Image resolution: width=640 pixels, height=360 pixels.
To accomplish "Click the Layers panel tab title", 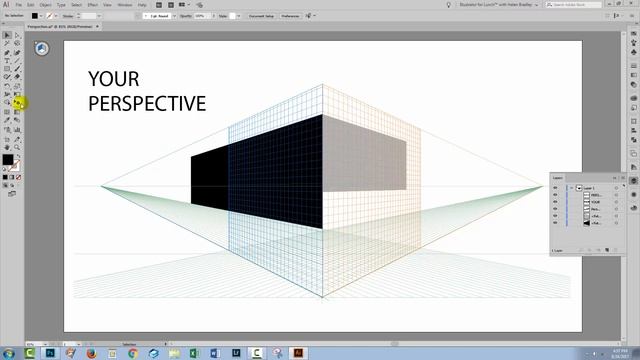I will (x=558, y=178).
